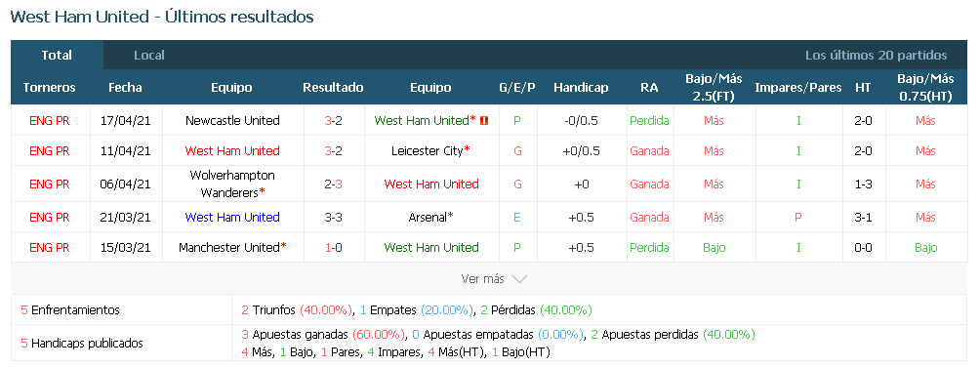This screenshot has width=980, height=368.
Task: Click Wolverhampton Wanderers team name
Action: click(232, 184)
